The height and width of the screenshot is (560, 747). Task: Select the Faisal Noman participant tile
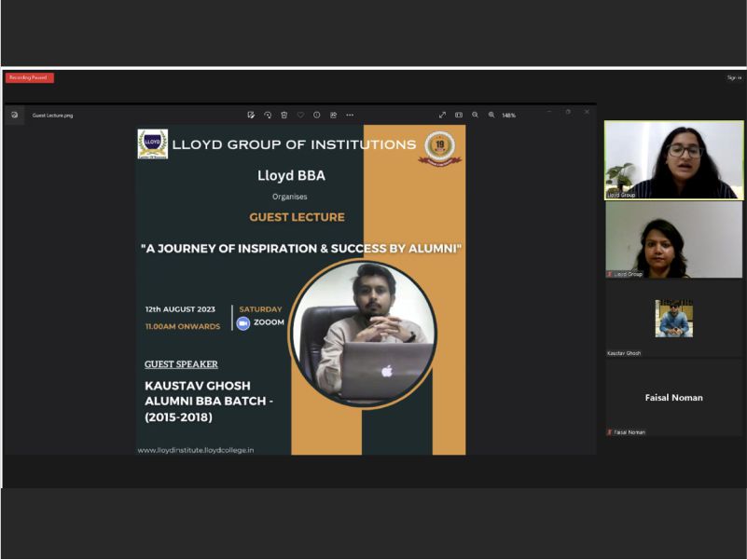pyautogui.click(x=673, y=398)
